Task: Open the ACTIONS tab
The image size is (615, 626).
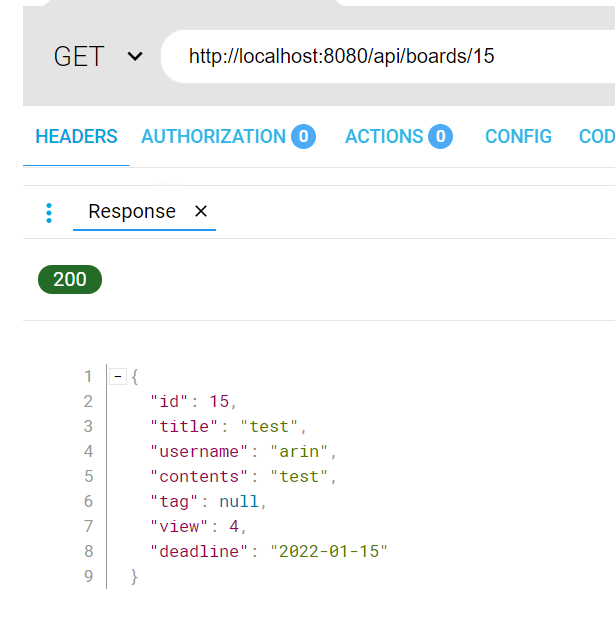Action: [399, 137]
